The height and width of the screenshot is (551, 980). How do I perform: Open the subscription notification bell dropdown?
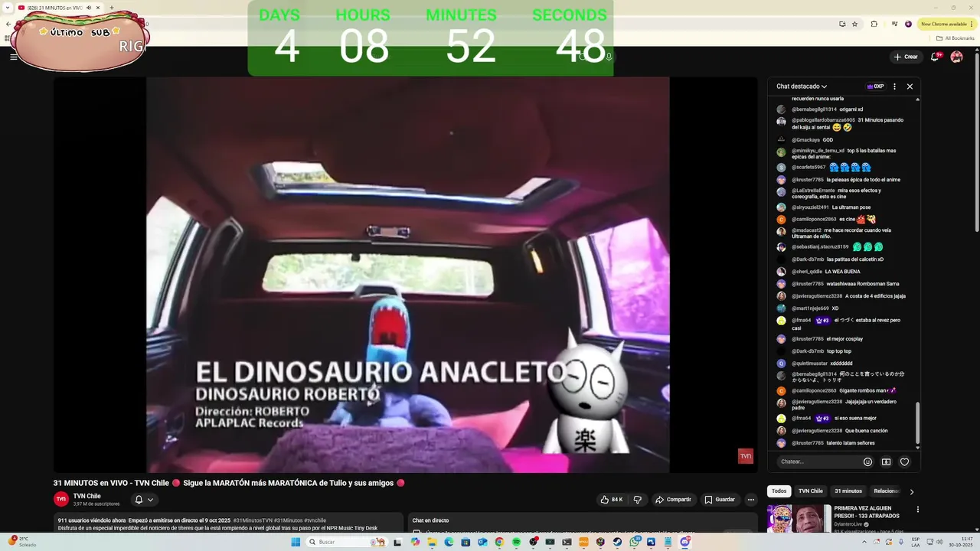tap(144, 500)
